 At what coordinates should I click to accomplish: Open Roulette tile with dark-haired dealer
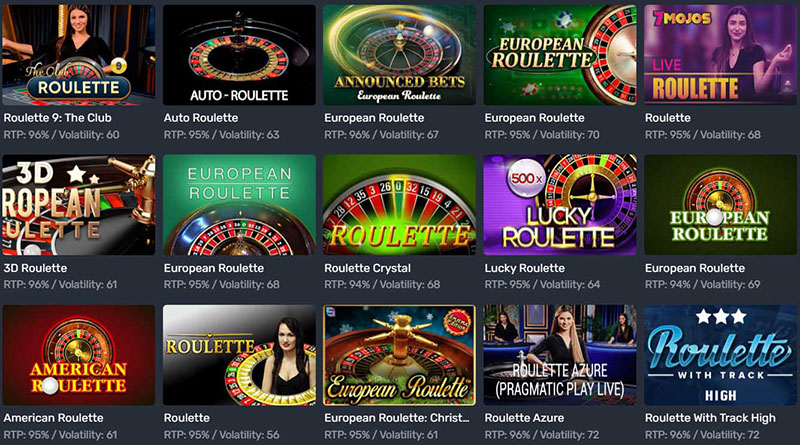(x=239, y=355)
